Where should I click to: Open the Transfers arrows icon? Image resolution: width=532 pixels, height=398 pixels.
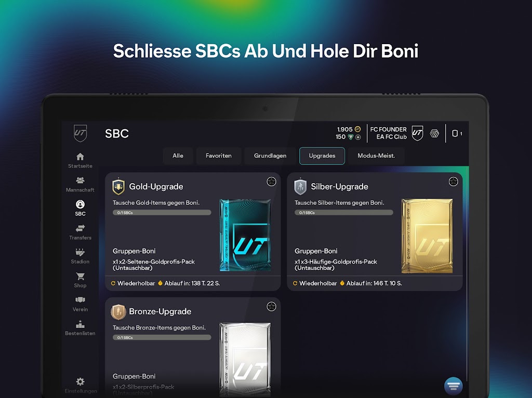pyautogui.click(x=80, y=228)
